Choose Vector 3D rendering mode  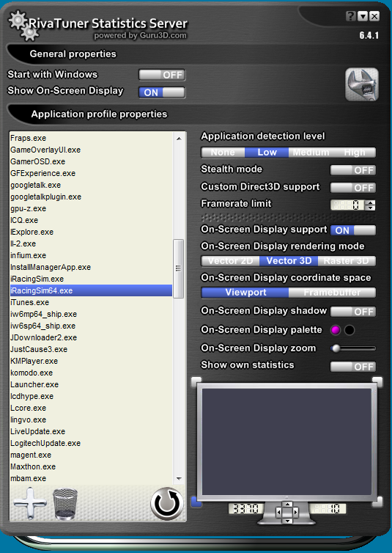[x=289, y=261]
